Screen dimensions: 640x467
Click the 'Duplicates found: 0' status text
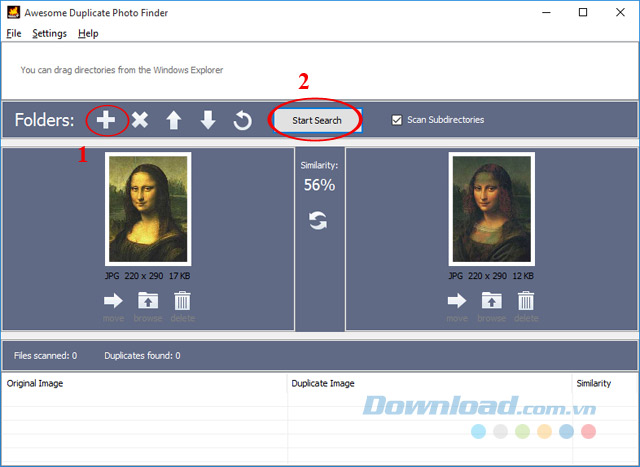tap(142, 356)
